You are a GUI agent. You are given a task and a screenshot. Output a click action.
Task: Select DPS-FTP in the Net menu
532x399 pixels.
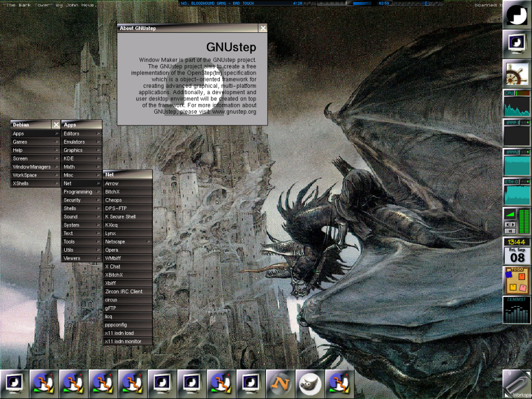pos(128,208)
